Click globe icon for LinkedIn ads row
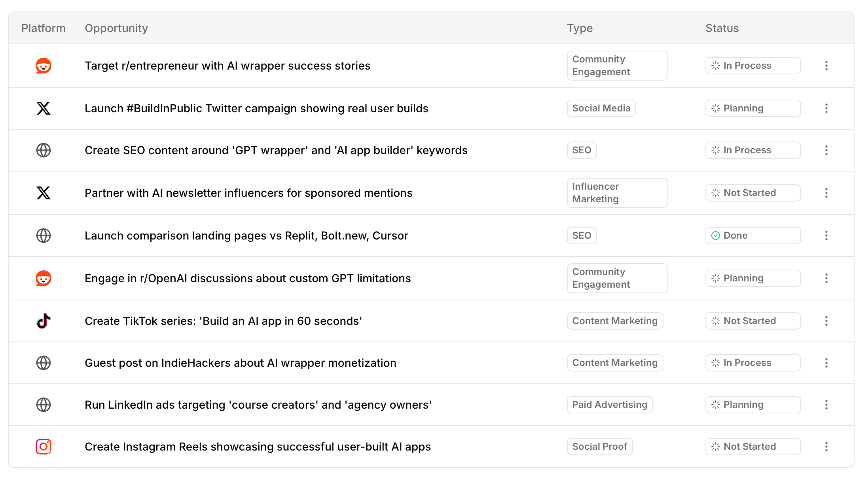The height and width of the screenshot is (479, 868). (44, 405)
